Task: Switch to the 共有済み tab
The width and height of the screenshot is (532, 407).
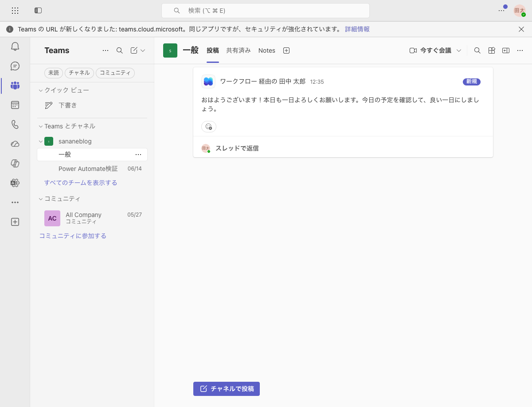Action: click(x=239, y=50)
